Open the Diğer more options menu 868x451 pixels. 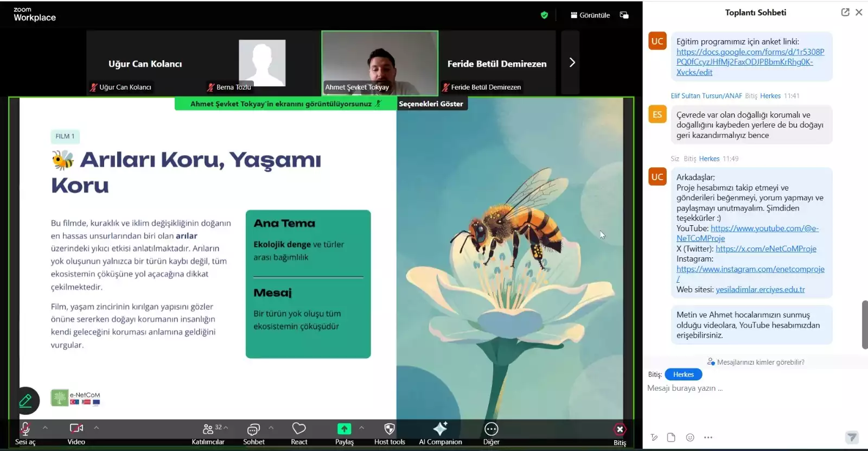click(x=491, y=433)
